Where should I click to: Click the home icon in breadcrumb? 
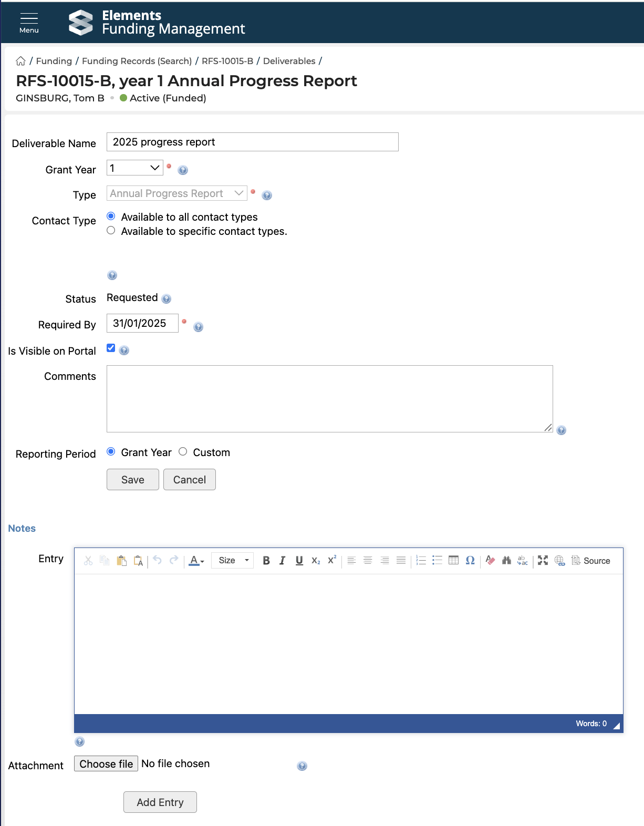[21, 61]
